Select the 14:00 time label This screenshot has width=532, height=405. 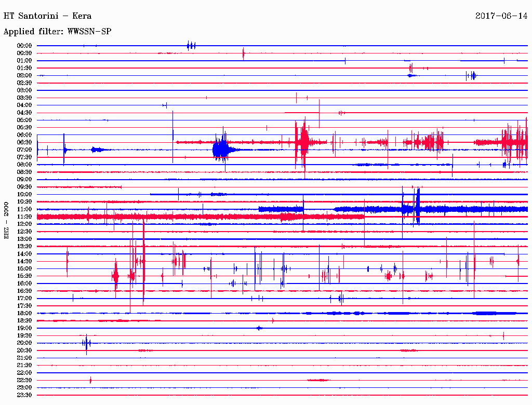click(24, 254)
